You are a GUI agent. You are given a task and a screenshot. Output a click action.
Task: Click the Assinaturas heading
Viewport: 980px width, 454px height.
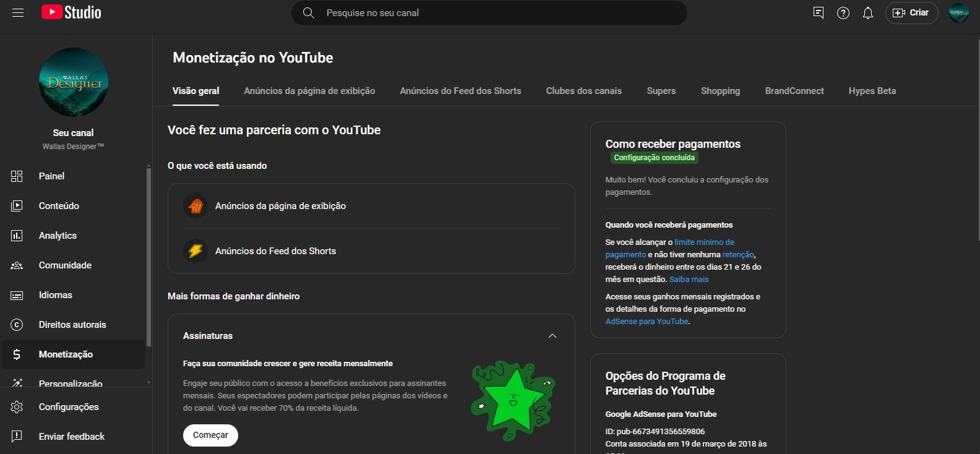tap(208, 336)
